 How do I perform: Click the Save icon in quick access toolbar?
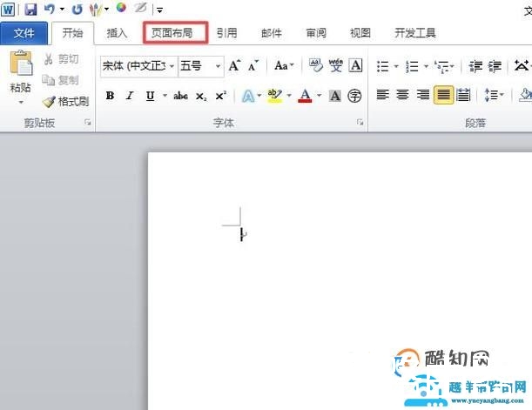pos(30,9)
